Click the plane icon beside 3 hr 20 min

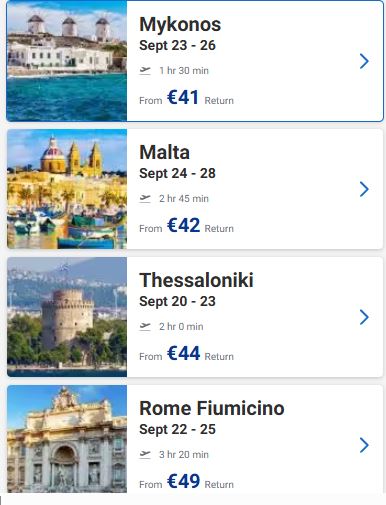(145, 454)
